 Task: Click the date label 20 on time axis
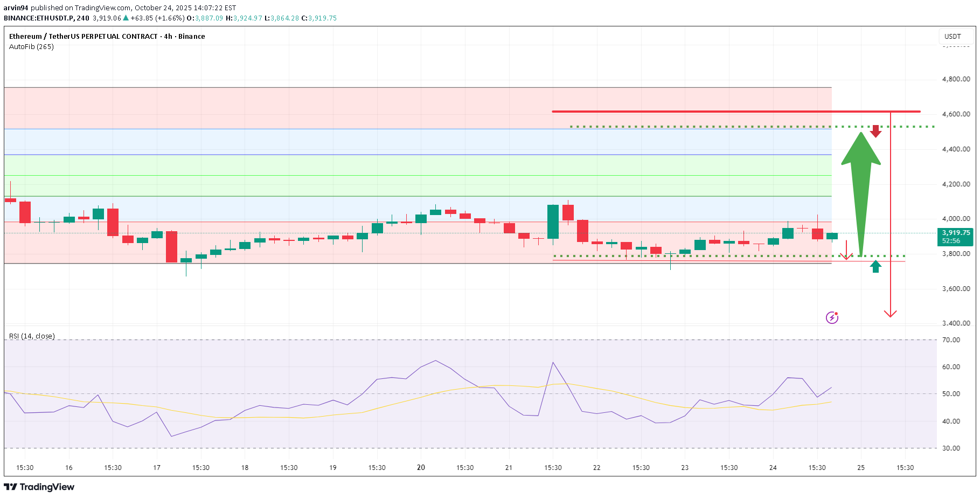tap(421, 467)
